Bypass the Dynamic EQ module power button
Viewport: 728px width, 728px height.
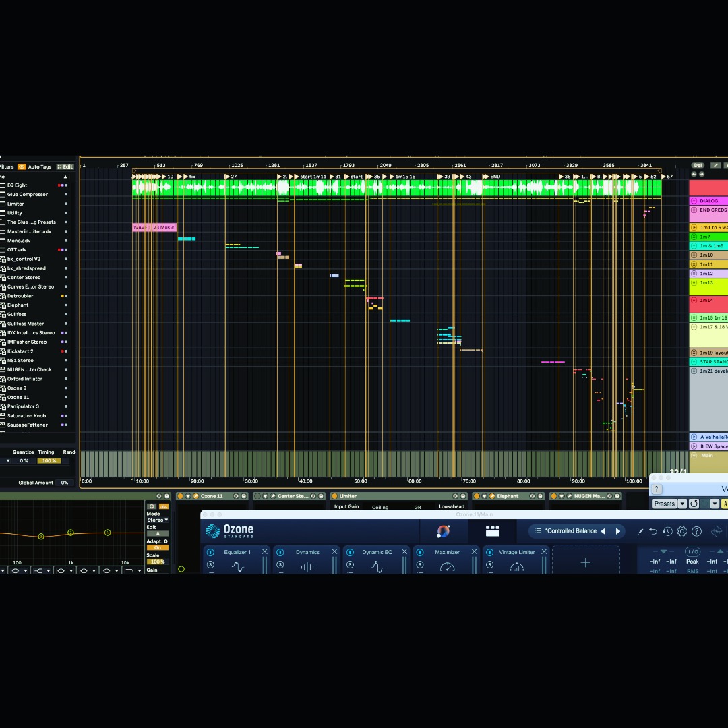350,552
